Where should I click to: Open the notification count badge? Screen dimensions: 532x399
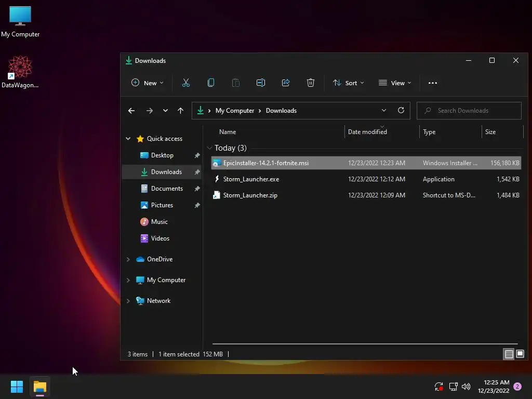point(517,387)
